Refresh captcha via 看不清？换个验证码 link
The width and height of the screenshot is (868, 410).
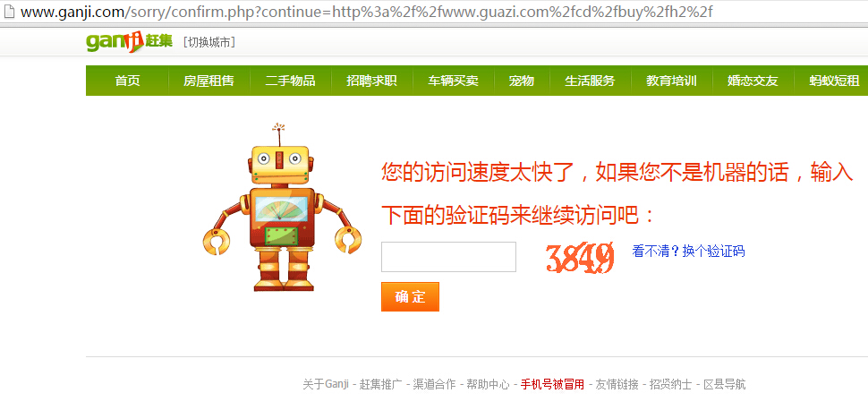[x=688, y=252]
